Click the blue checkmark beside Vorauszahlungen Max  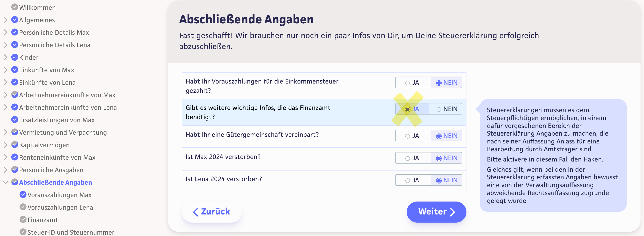tap(23, 195)
